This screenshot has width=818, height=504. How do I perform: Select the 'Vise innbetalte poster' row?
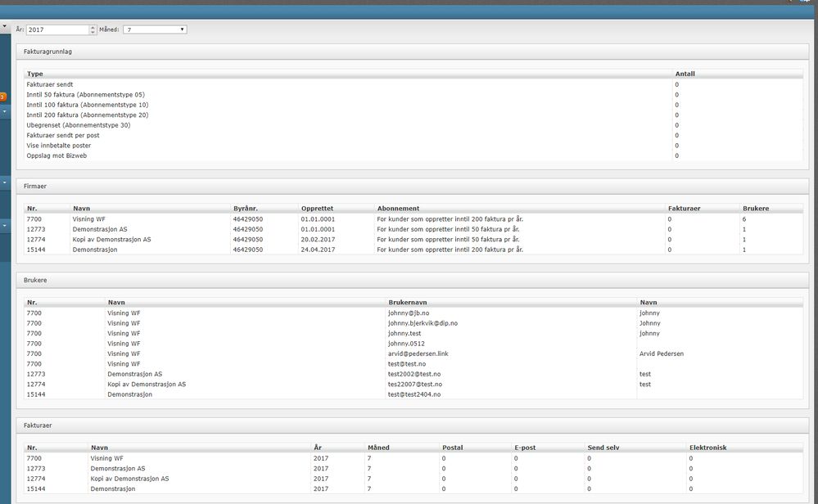point(414,146)
